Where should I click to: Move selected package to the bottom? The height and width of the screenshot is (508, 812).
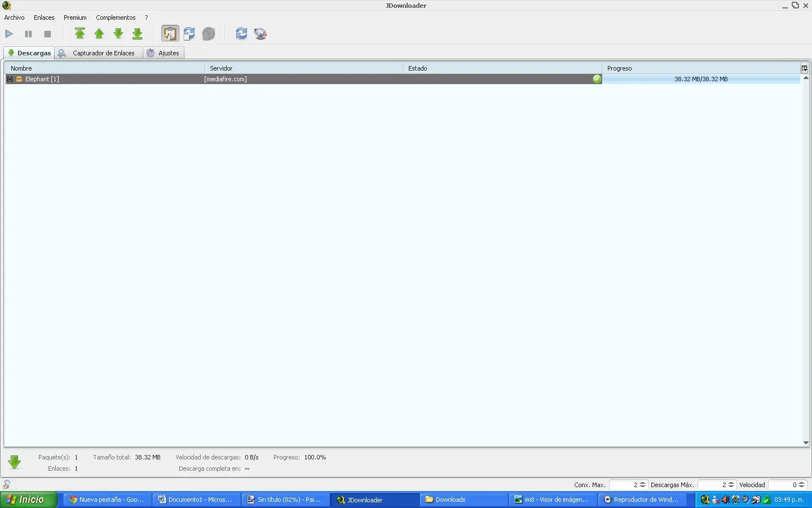[x=138, y=34]
